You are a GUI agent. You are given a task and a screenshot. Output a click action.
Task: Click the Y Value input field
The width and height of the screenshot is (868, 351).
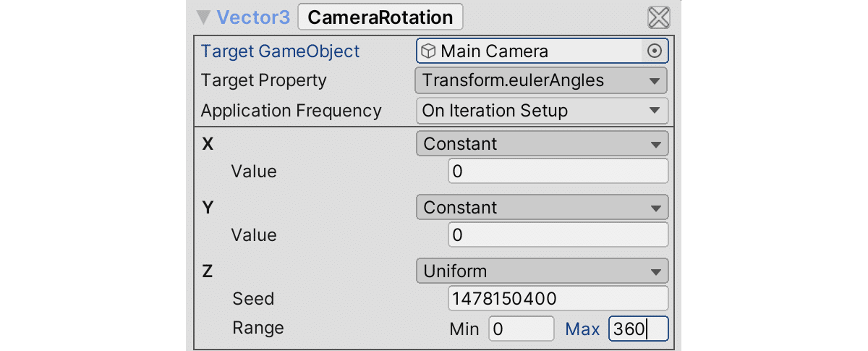pos(558,235)
